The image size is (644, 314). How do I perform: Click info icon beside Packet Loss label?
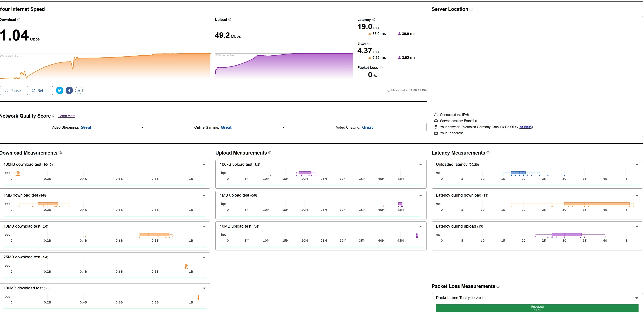point(381,68)
